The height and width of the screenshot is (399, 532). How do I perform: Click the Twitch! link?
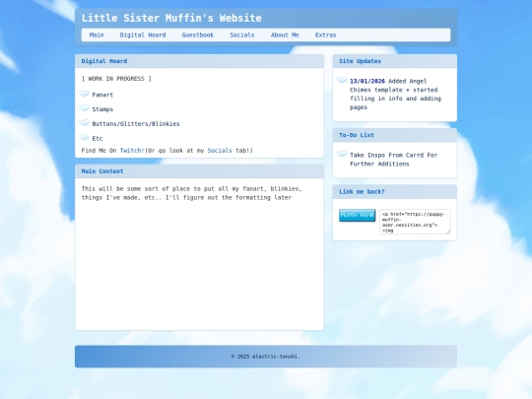pos(132,151)
